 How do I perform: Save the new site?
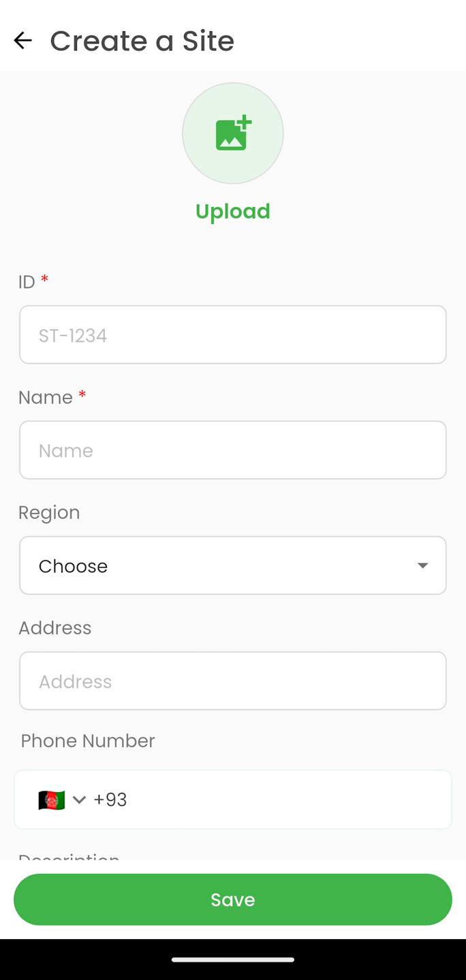tap(233, 900)
